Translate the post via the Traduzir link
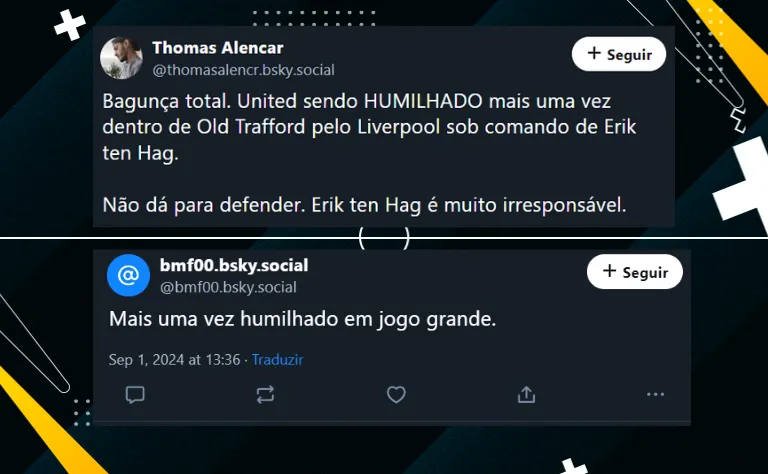Viewport: 768px width, 474px height. pos(278,359)
